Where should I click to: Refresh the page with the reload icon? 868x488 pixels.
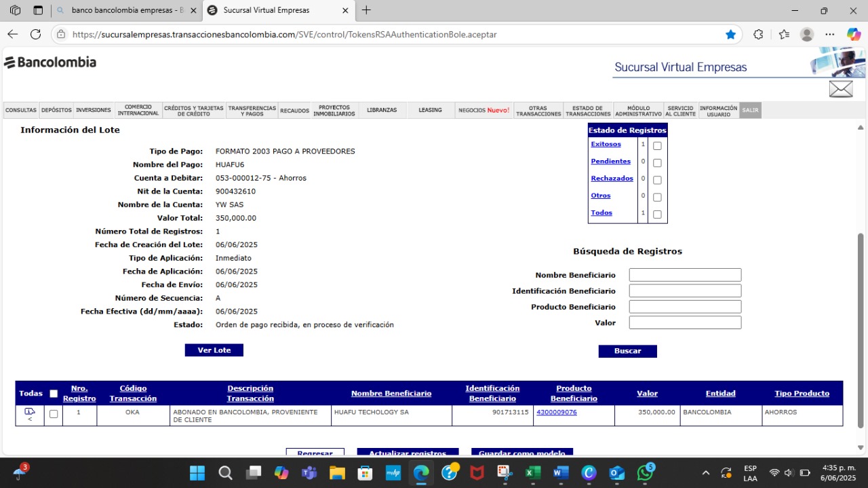click(35, 34)
